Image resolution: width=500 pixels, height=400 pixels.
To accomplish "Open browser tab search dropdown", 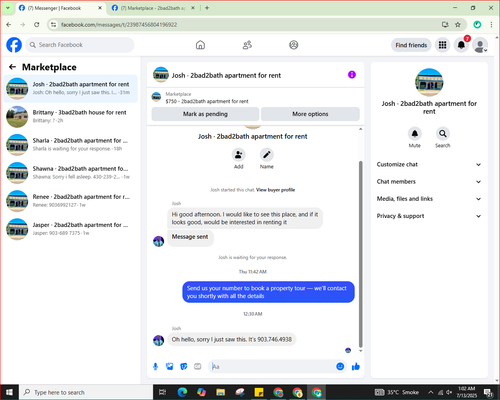I will tap(8, 8).
